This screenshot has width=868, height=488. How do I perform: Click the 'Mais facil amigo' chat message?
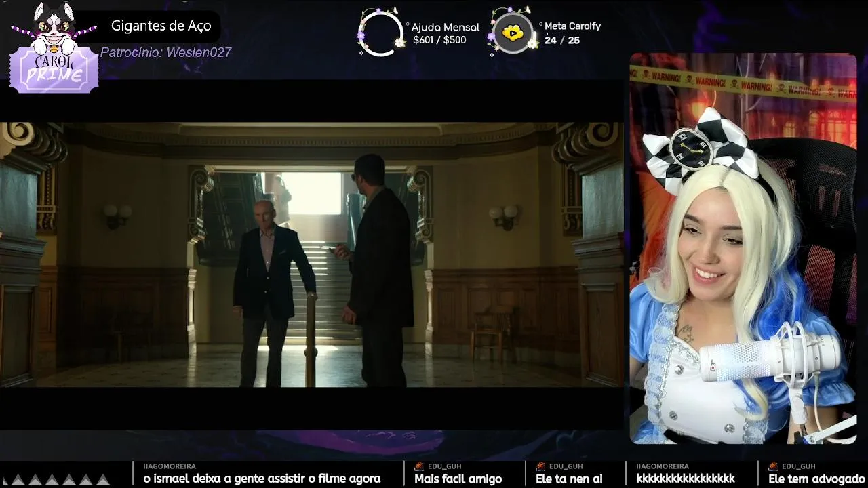(458, 479)
